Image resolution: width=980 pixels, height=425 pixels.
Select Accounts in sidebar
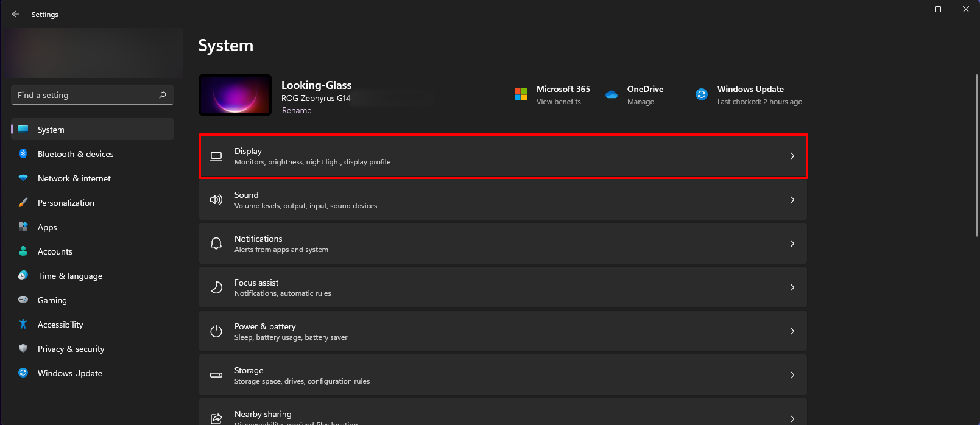[93, 251]
